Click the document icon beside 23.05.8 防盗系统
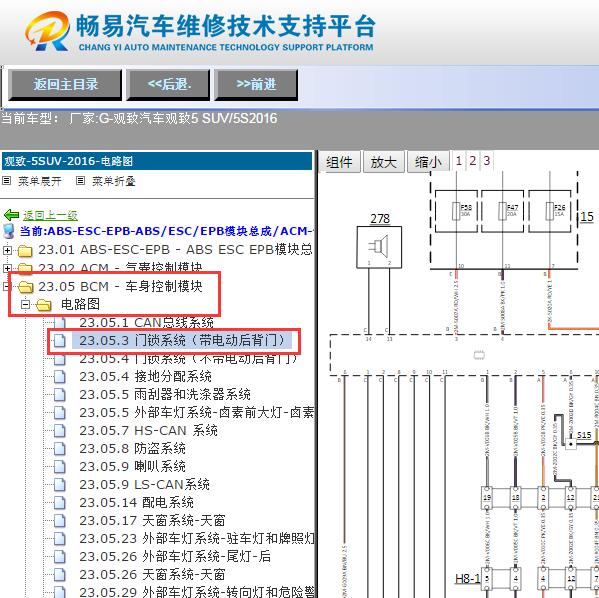The height and width of the screenshot is (598, 599). (x=60, y=448)
